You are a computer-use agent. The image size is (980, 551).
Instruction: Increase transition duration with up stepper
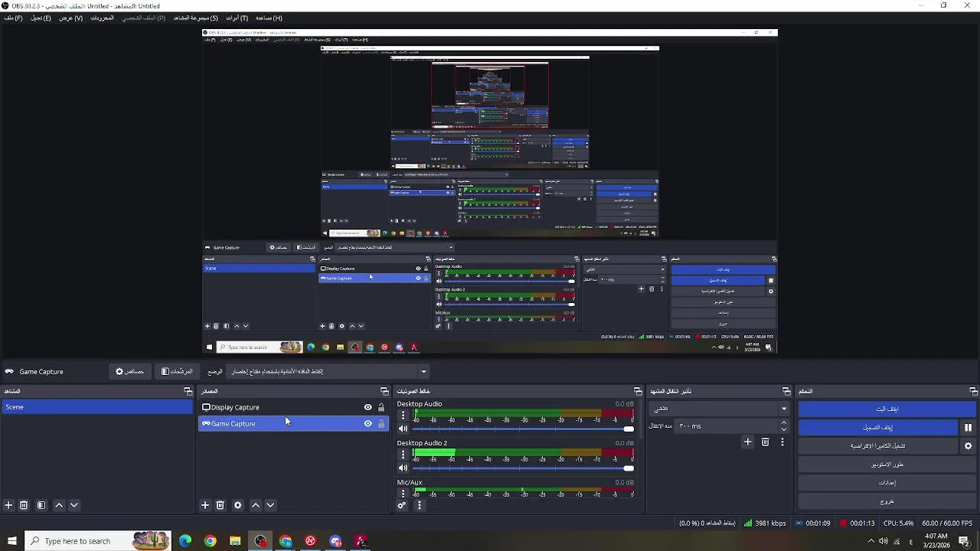(783, 422)
